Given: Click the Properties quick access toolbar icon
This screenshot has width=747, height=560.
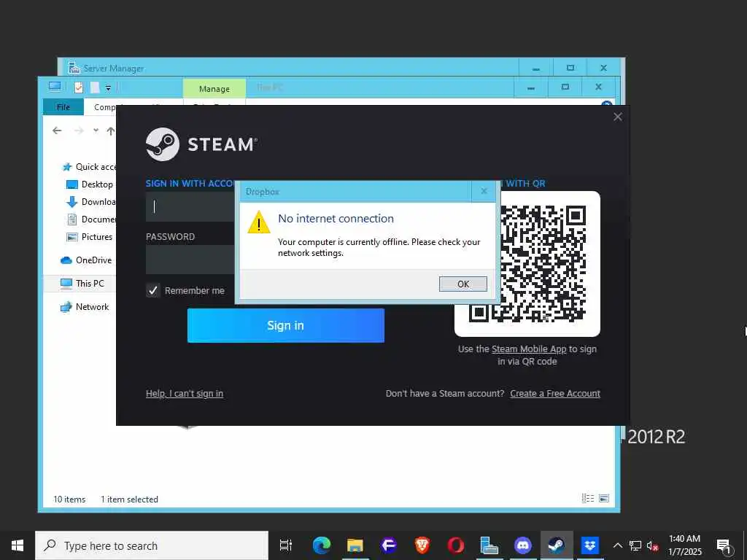Looking at the screenshot, I should click(79, 87).
